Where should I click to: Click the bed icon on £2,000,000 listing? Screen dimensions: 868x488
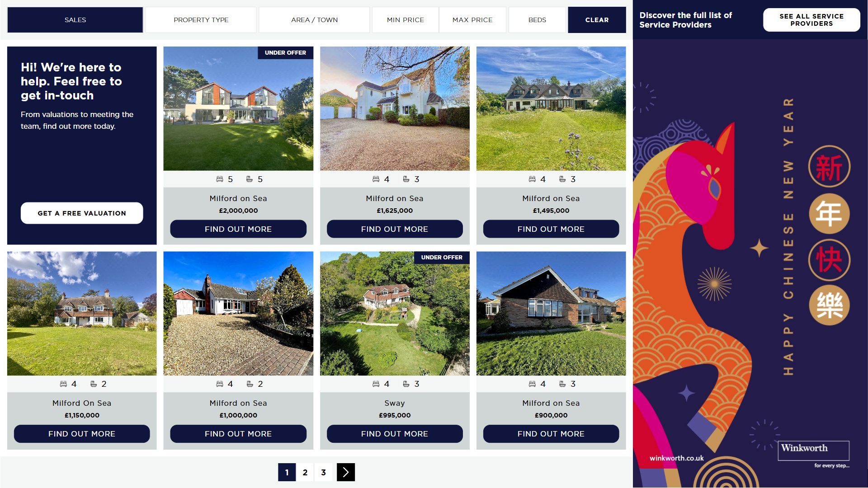tap(220, 179)
